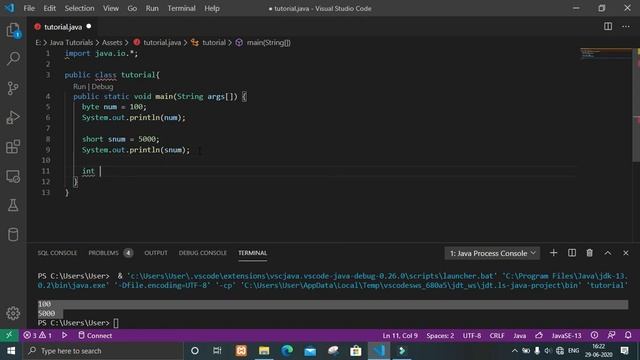The width and height of the screenshot is (640, 360).
Task: Open Task View on taskbar
Action: pos(217,351)
